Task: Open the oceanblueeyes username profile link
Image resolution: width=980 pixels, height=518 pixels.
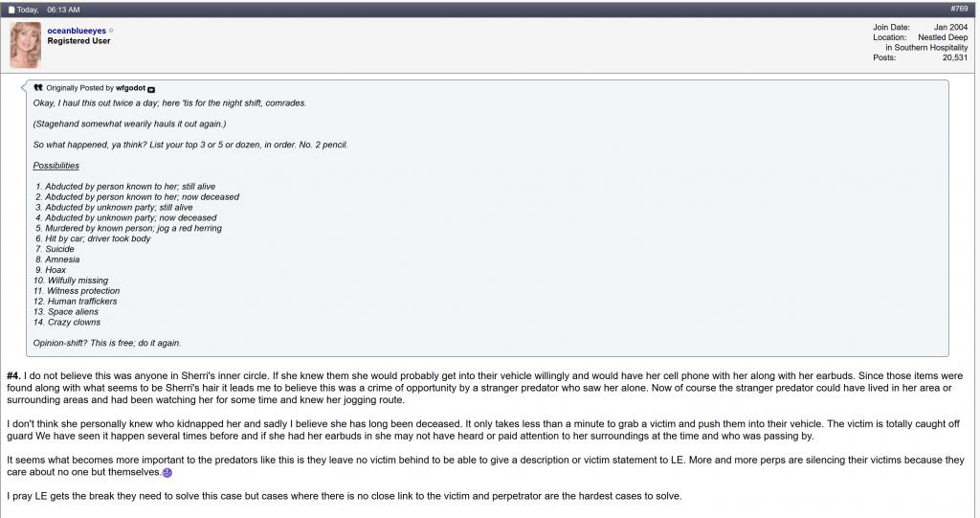Action: tap(77, 32)
